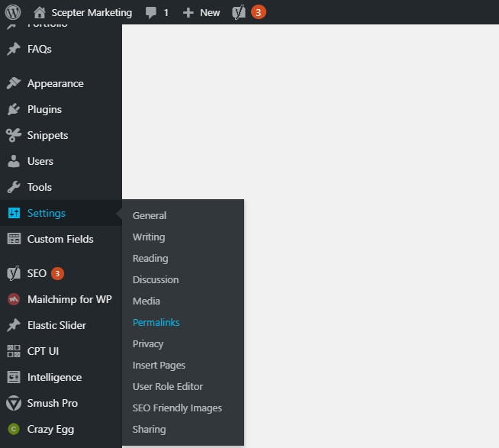The width and height of the screenshot is (499, 448).
Task: Click the SEO notification badge 3
Action: [57, 273]
